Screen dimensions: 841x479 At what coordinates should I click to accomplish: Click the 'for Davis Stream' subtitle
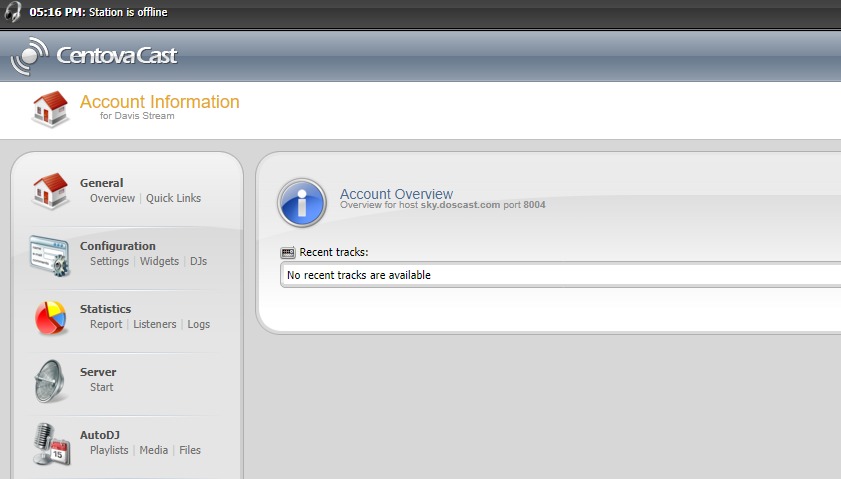137,115
